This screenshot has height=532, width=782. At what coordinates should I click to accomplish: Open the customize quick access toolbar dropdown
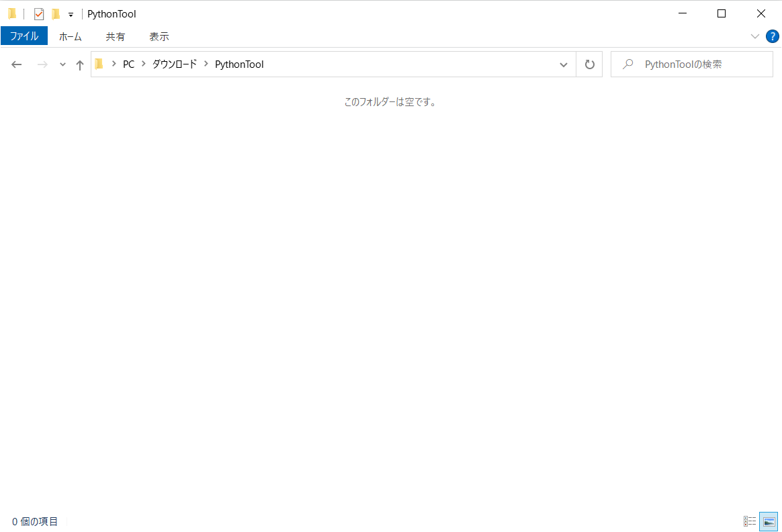point(70,13)
